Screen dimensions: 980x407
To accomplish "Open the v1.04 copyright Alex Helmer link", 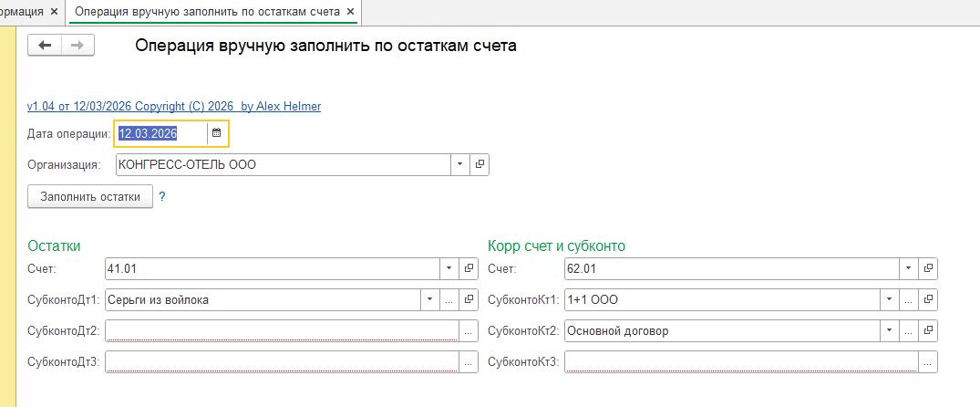I will 174,106.
